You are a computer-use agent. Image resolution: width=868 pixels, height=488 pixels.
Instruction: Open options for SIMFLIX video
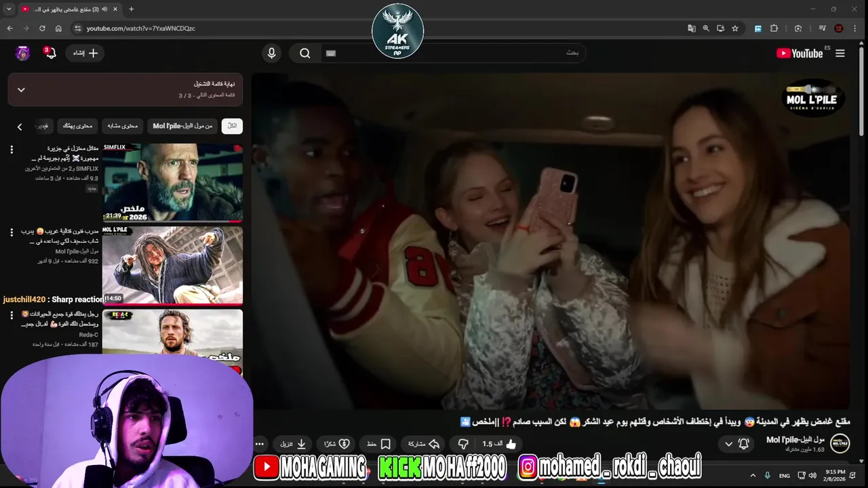pos(12,149)
